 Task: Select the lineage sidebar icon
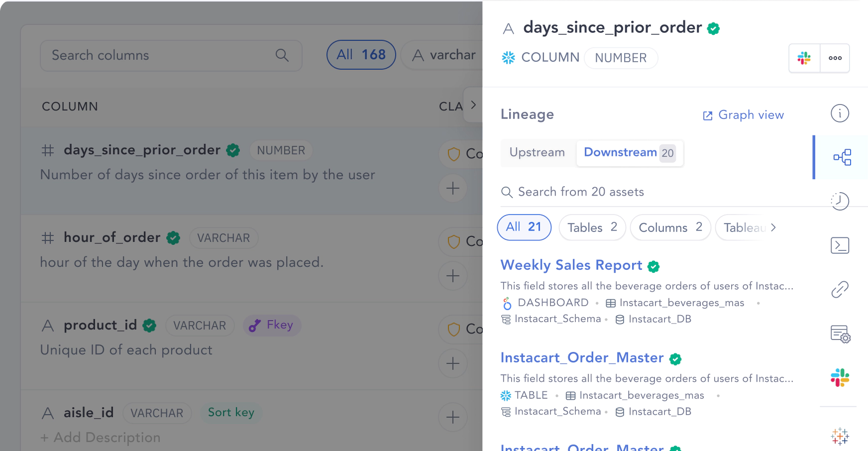click(842, 157)
